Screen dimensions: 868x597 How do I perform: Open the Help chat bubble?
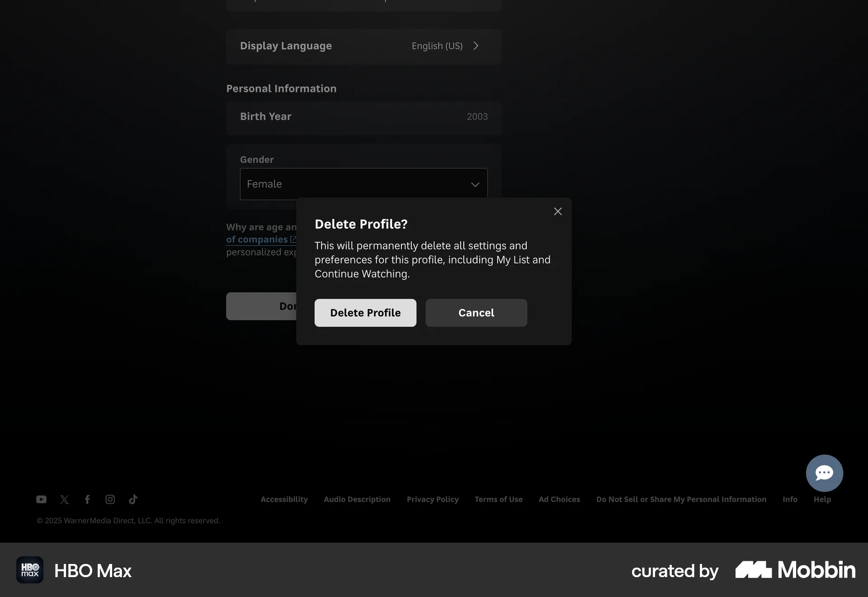824,473
